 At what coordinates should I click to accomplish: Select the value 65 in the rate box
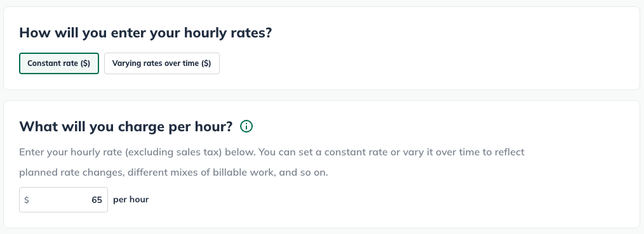97,200
